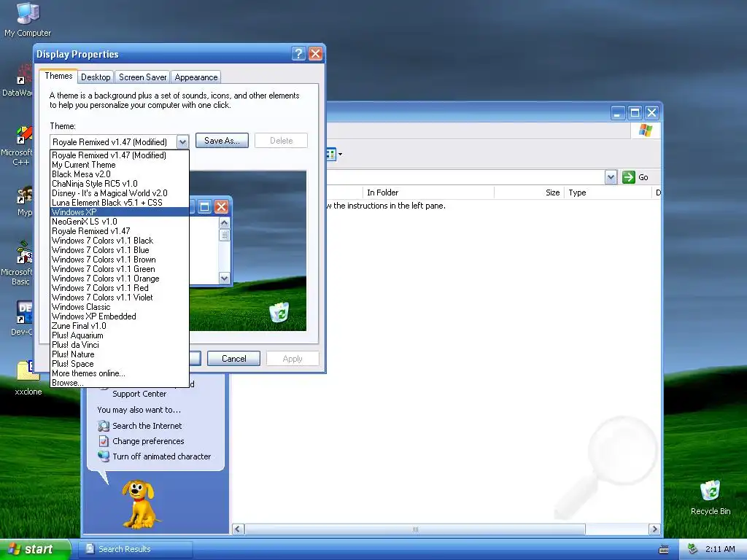Image resolution: width=747 pixels, height=560 pixels.
Task: Click the Turn off animated character icon
Action: [104, 456]
